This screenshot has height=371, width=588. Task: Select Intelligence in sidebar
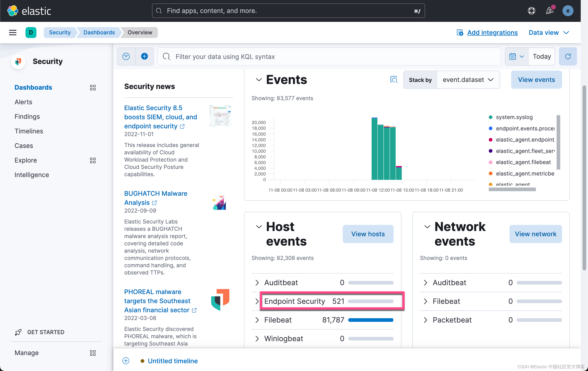pyautogui.click(x=32, y=175)
